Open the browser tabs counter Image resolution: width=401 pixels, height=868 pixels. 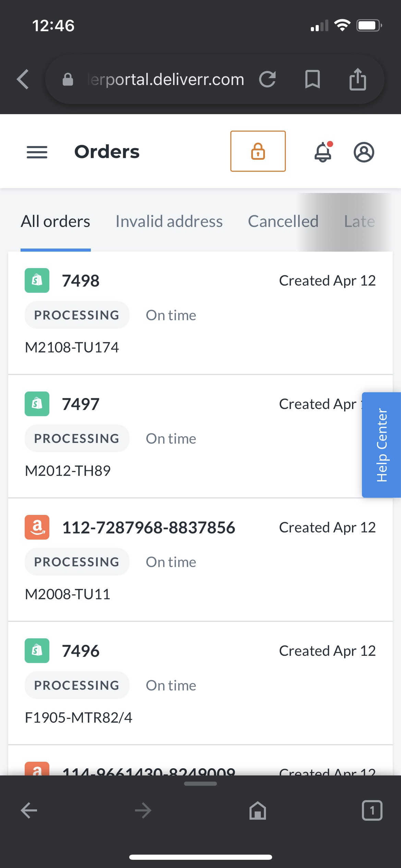point(372,810)
